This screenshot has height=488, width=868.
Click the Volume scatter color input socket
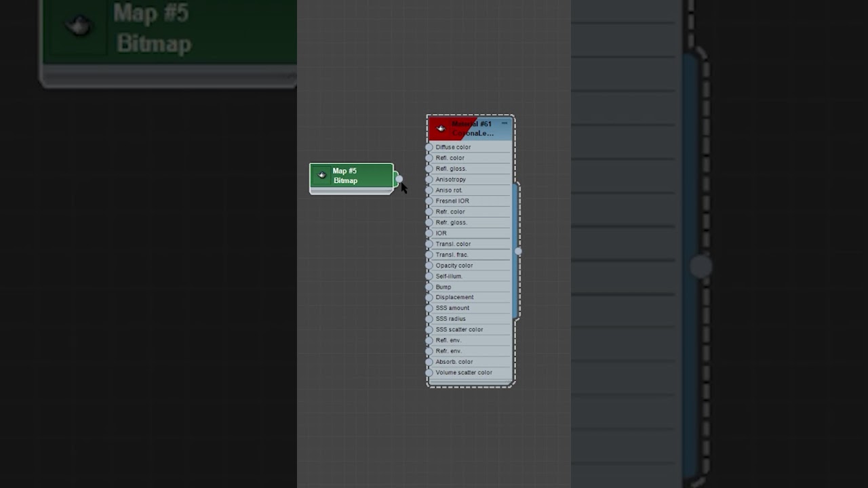pyautogui.click(x=429, y=373)
